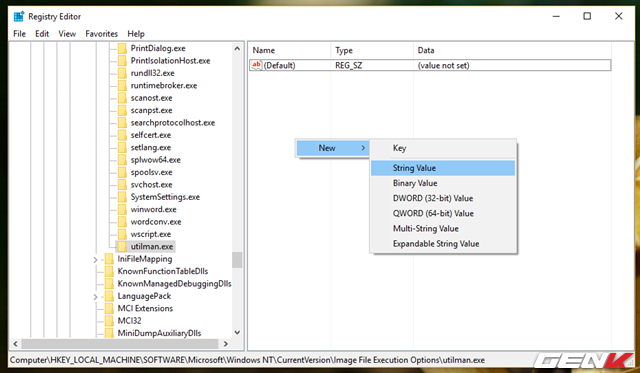Click the scanost.exe folder icon

pos(122,98)
